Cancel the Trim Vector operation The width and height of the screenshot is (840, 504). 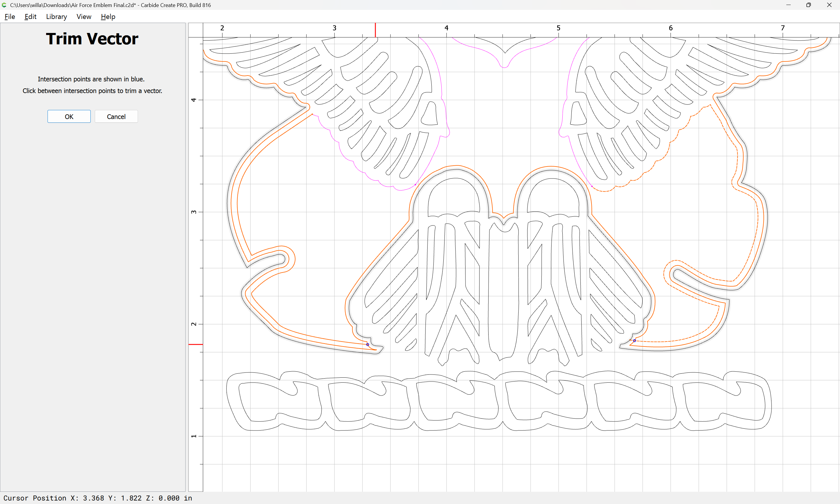pos(116,116)
